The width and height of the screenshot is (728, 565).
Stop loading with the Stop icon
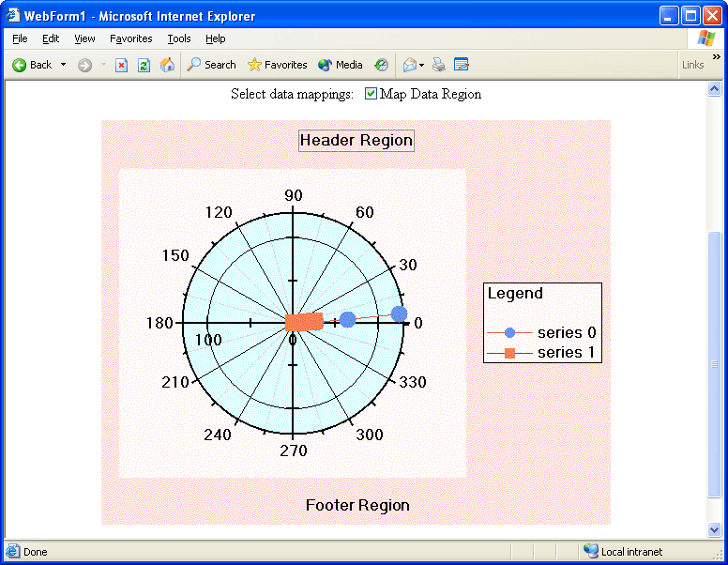coord(121,65)
